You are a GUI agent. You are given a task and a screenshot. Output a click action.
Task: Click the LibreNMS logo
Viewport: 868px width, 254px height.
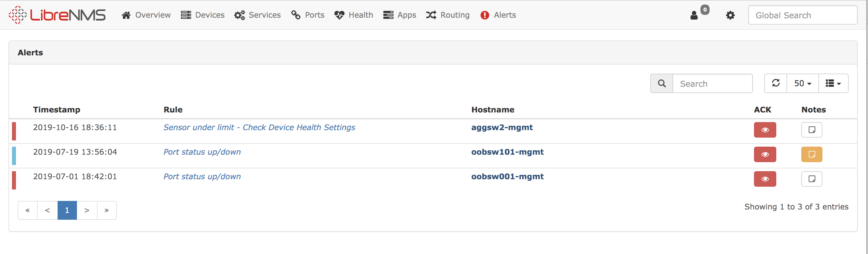tap(57, 15)
